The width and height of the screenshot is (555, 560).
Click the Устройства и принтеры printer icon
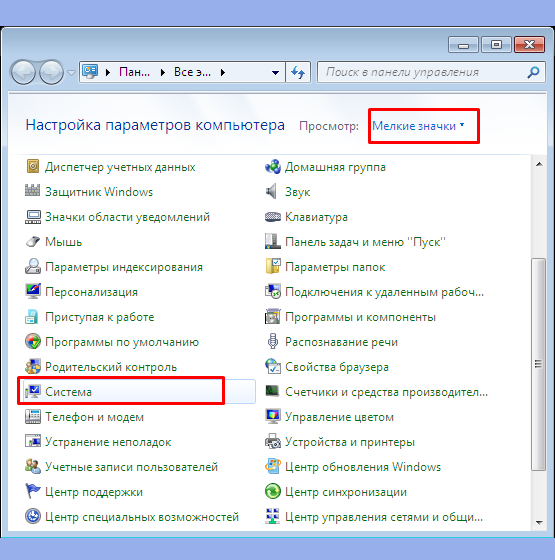pos(273,442)
